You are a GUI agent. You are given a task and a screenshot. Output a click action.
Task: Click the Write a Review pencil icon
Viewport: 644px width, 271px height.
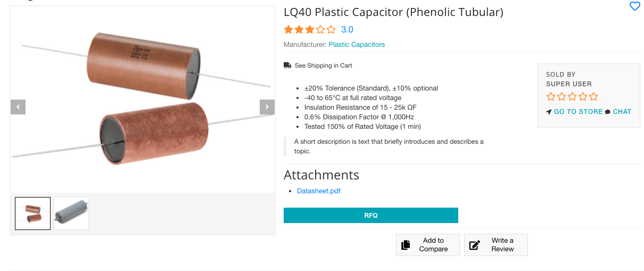point(474,245)
